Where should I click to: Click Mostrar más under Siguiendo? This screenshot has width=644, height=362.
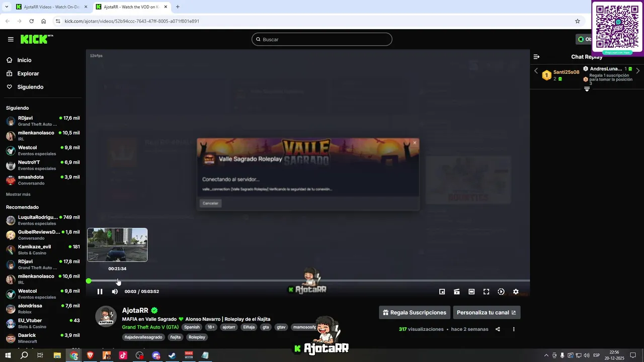click(18, 194)
